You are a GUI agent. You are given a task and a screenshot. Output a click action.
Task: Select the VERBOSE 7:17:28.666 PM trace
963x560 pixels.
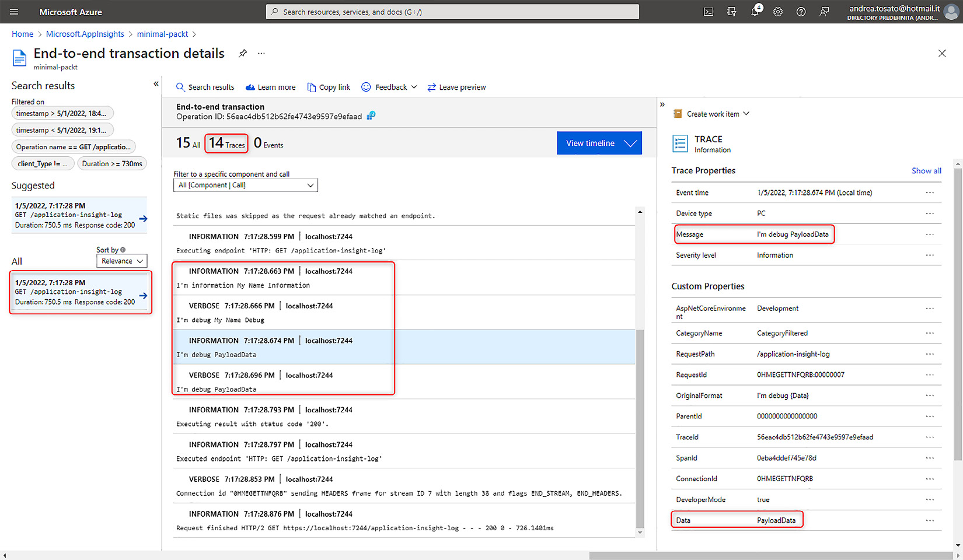[404, 312]
